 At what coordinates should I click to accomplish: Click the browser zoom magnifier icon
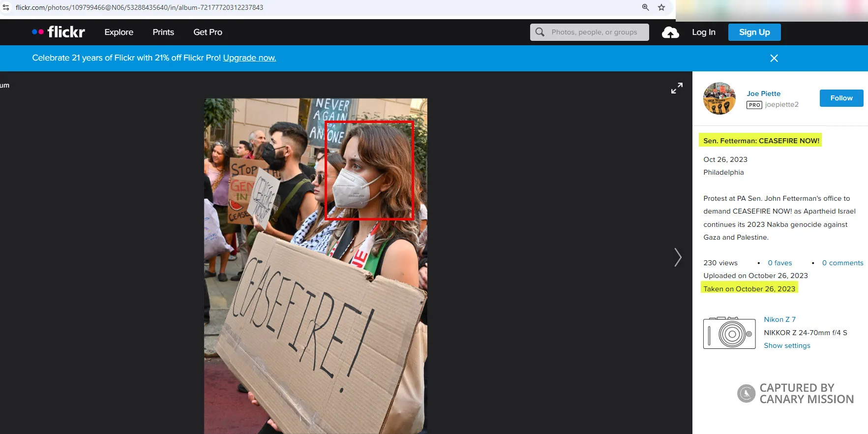pyautogui.click(x=646, y=7)
